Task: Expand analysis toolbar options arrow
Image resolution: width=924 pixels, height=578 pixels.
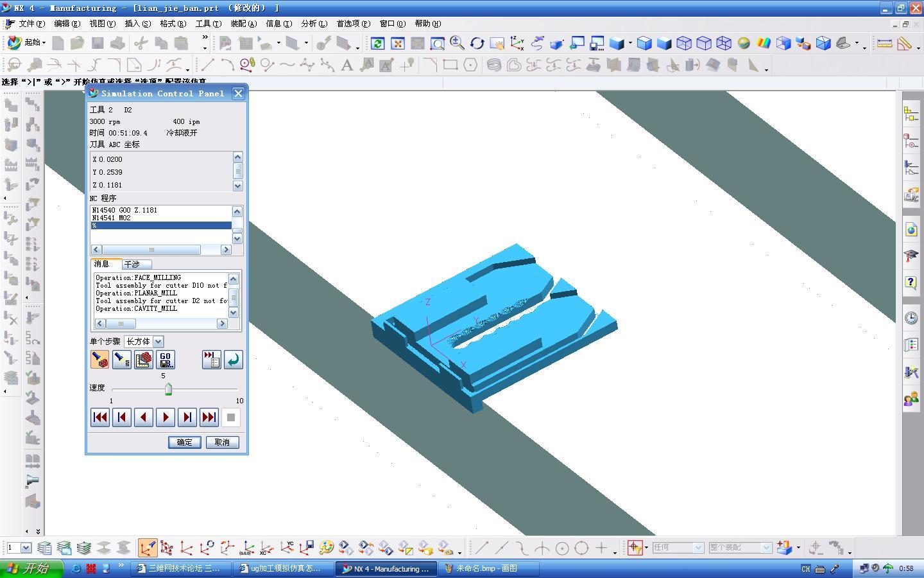Action: [x=918, y=47]
